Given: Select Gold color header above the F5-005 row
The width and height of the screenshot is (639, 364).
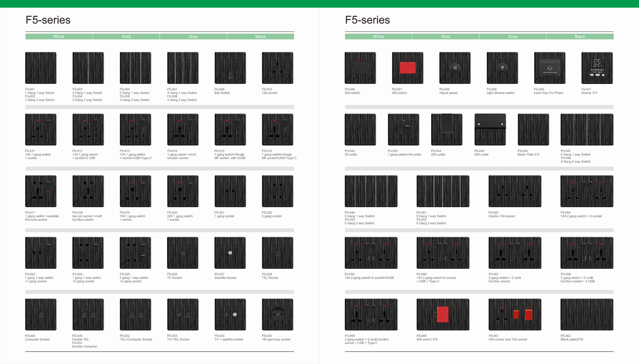Looking at the screenshot, I should 126,37.
